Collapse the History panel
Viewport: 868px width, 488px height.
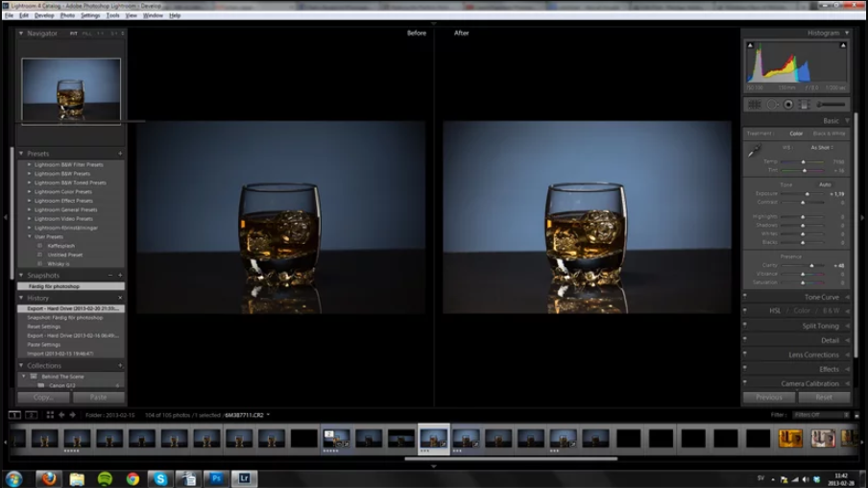[21, 298]
